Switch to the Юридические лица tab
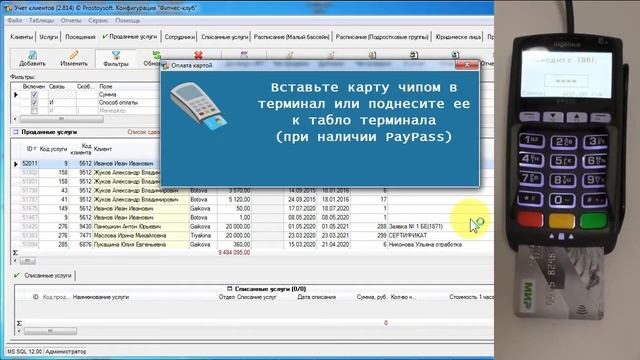The width and height of the screenshot is (640, 360). [x=458, y=37]
